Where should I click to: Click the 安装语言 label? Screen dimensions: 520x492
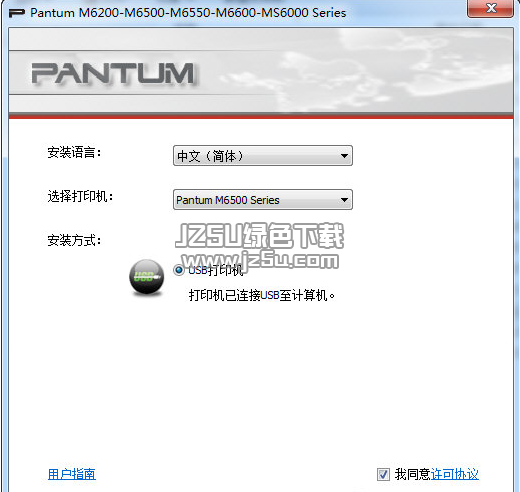click(74, 153)
